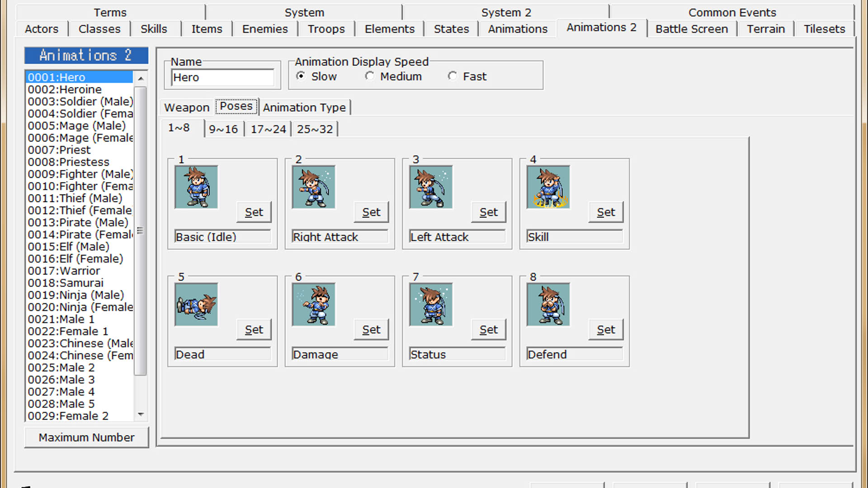Select 0029:Female 2 list entry
The height and width of the screenshot is (488, 868).
[x=80, y=416]
